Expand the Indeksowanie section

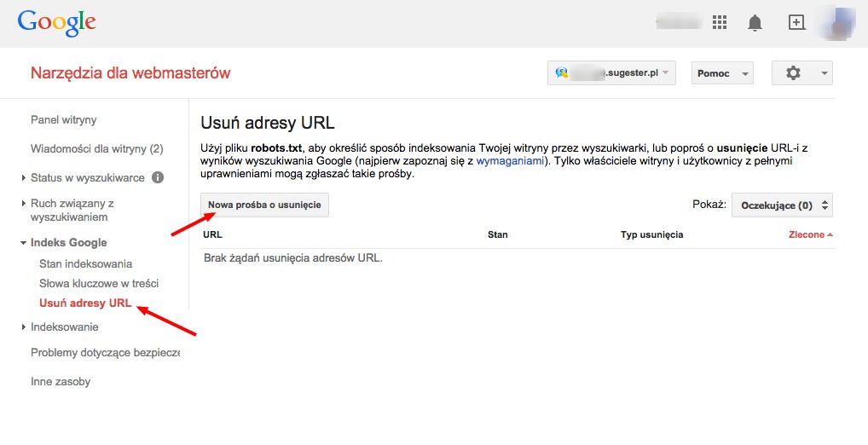pyautogui.click(x=23, y=327)
